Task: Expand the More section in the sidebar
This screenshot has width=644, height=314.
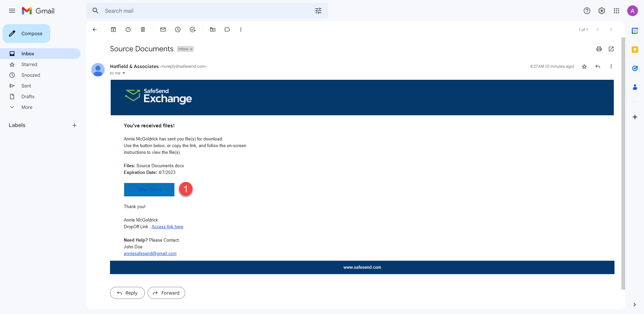Action: (26, 107)
